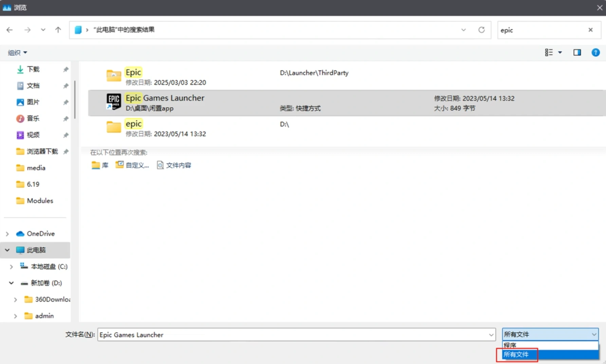
Task: Click the 文件名 input field
Action: point(293,335)
